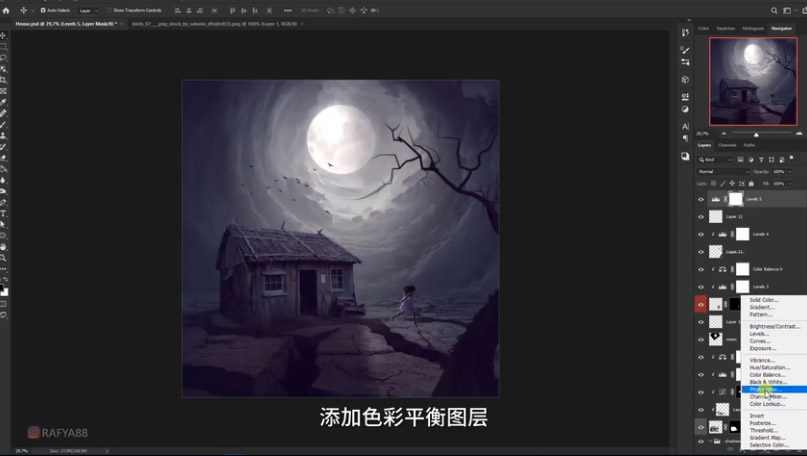Open the Auto-Select Layer dropdown
Viewport: 807px width, 456px height.
88,10
